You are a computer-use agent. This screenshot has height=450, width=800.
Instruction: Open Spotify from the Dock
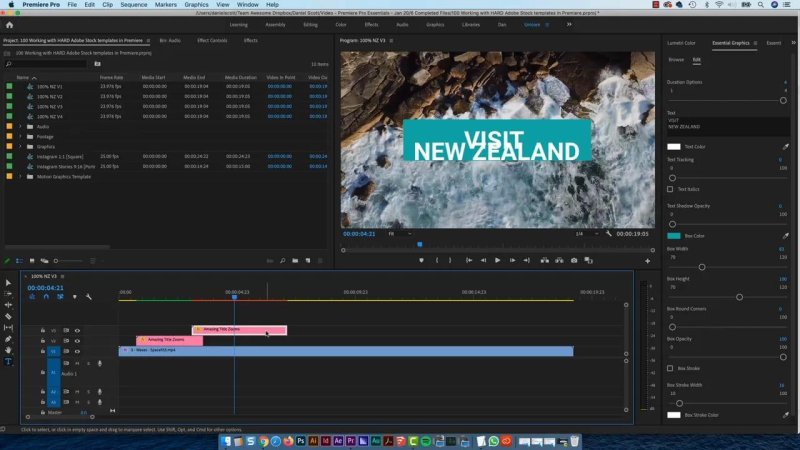pos(426,441)
